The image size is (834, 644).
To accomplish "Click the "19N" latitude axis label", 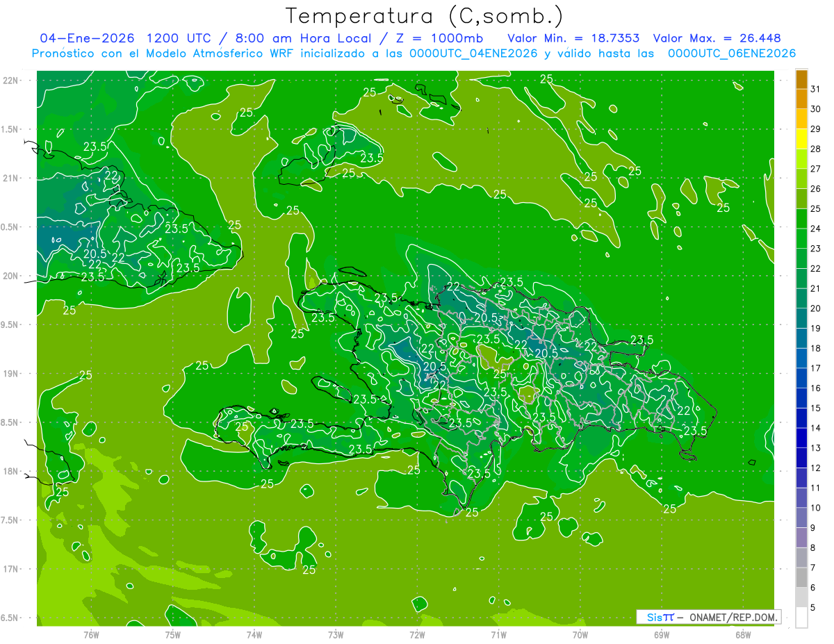I will point(12,374).
